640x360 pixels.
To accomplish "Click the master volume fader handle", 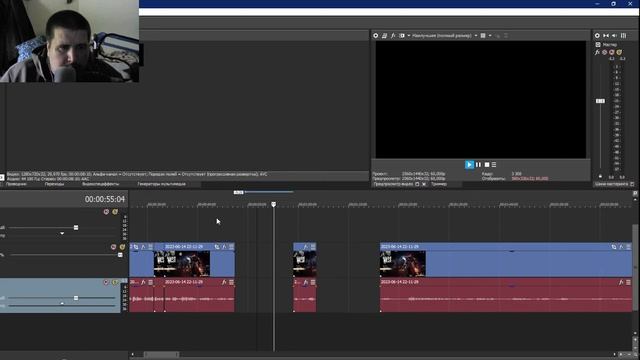I will click(x=600, y=101).
